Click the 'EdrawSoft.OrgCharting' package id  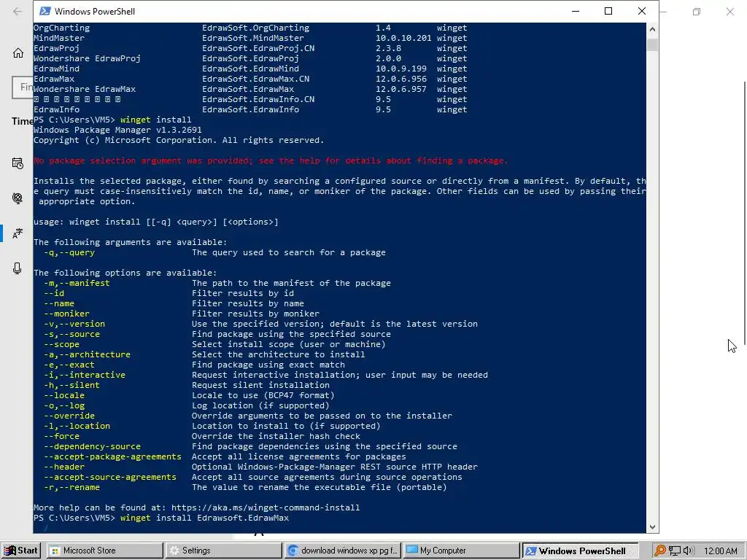(x=256, y=28)
